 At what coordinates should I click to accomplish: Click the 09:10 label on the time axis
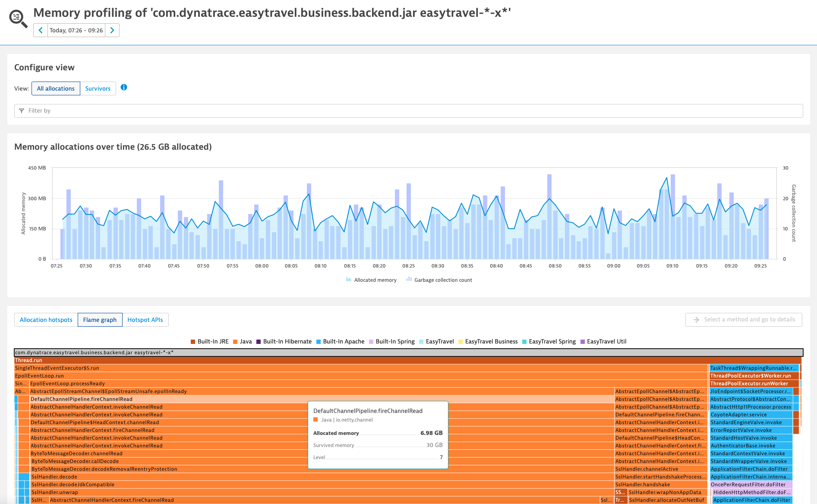672,266
